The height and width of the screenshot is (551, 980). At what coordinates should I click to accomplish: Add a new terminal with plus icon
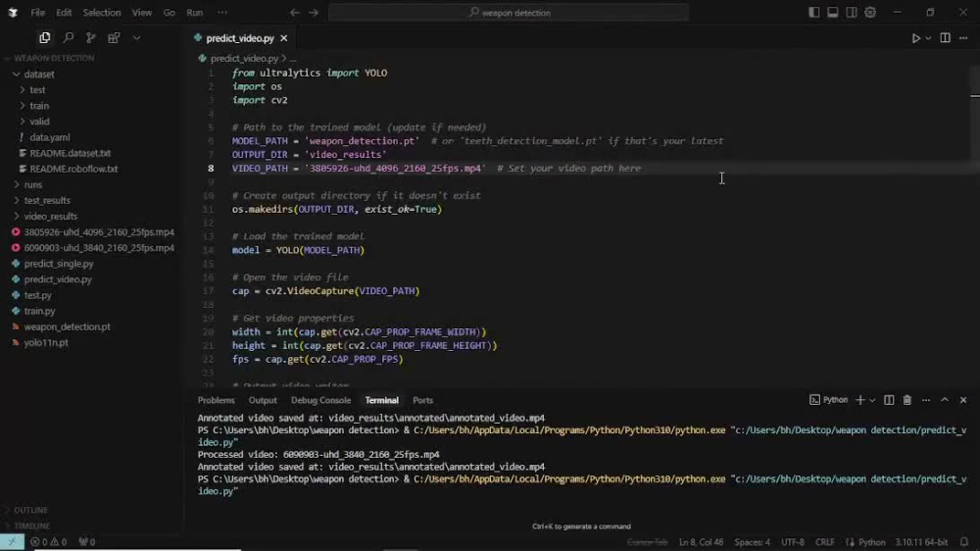[x=860, y=400]
